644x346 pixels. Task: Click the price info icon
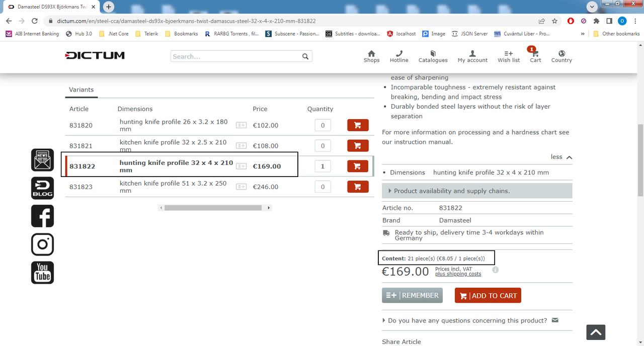pos(495,270)
